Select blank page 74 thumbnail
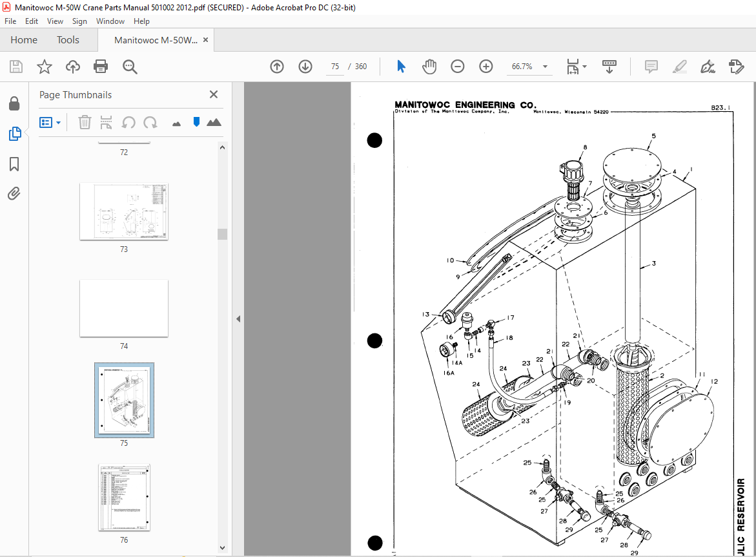 [x=124, y=308]
